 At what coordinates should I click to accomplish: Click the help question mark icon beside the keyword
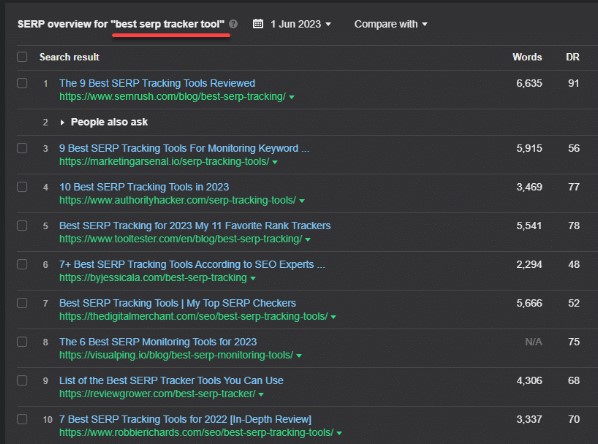click(233, 24)
